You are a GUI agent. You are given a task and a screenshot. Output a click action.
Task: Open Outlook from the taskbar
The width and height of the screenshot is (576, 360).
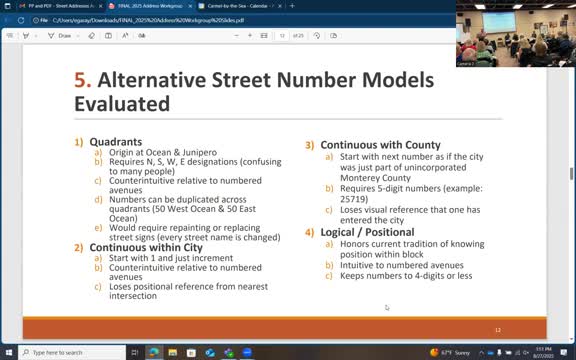click(210, 353)
